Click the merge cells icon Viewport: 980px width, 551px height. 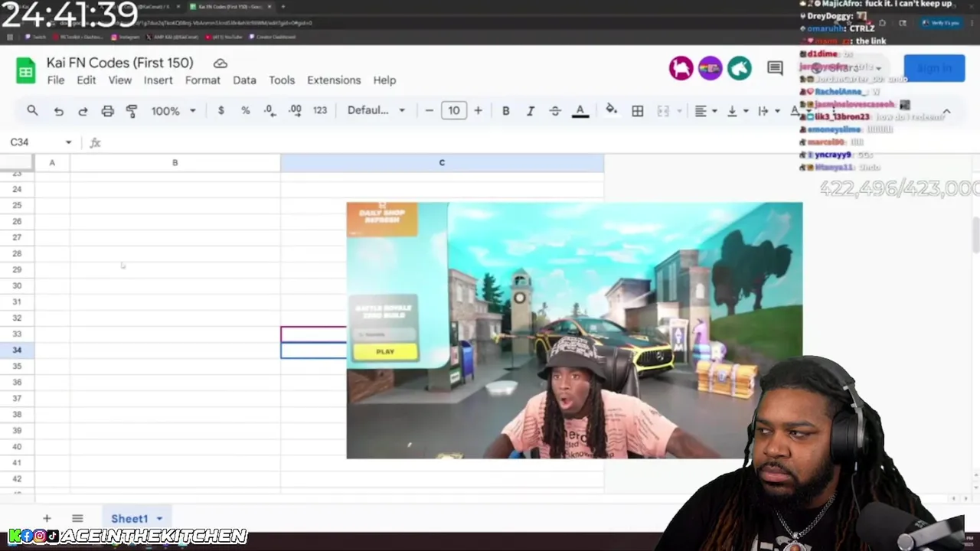coord(663,111)
